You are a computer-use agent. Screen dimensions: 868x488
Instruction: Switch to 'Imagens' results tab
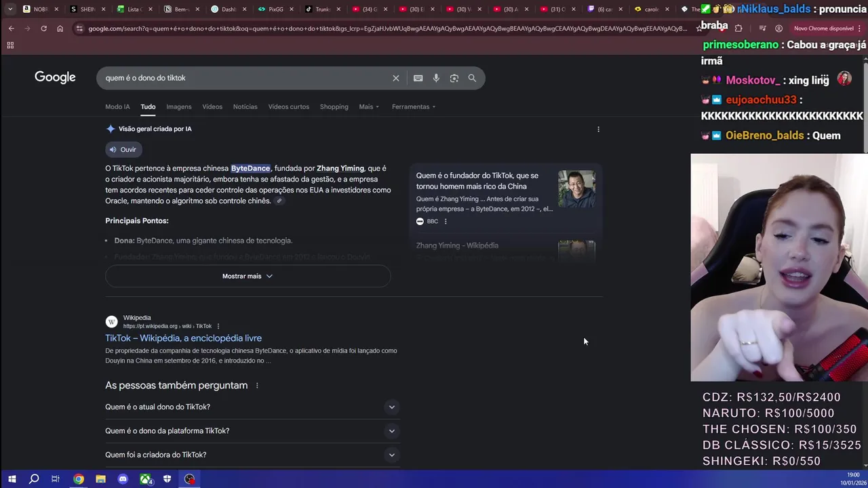(x=179, y=106)
